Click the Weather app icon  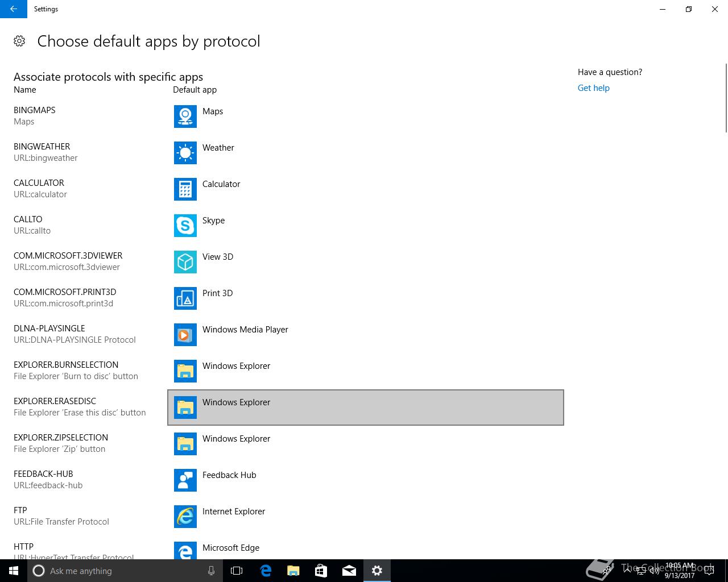pos(185,153)
